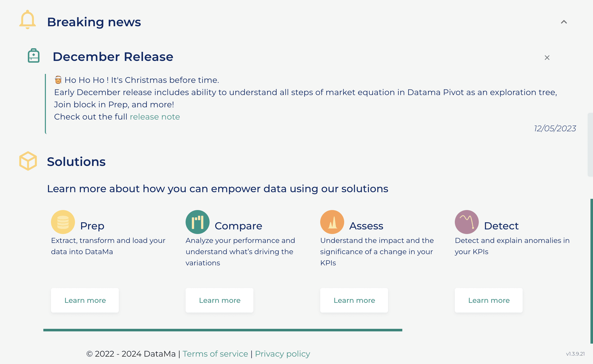Click the "Extract, transform and load your data" description

(x=108, y=246)
